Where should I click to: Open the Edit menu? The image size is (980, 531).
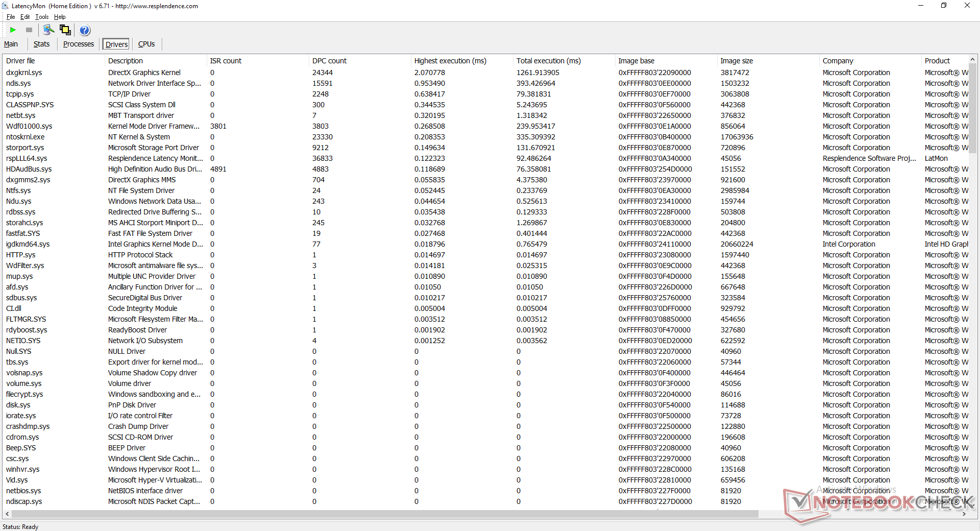[x=25, y=17]
